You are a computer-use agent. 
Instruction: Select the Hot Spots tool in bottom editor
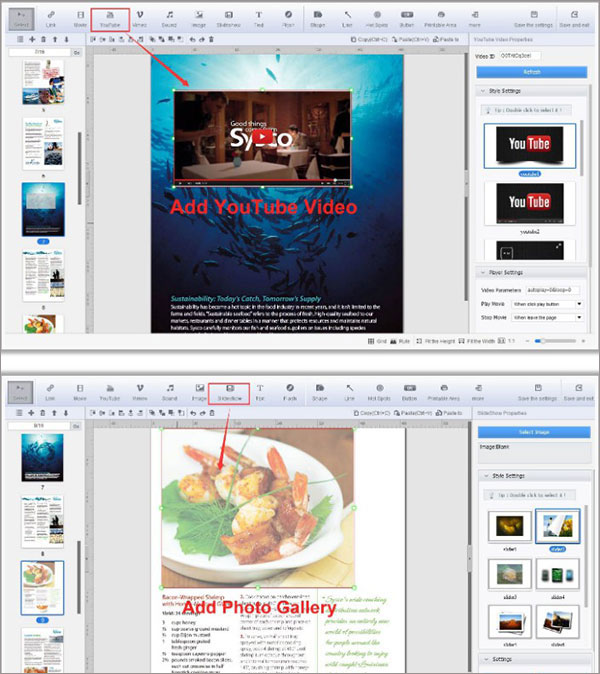(x=379, y=393)
